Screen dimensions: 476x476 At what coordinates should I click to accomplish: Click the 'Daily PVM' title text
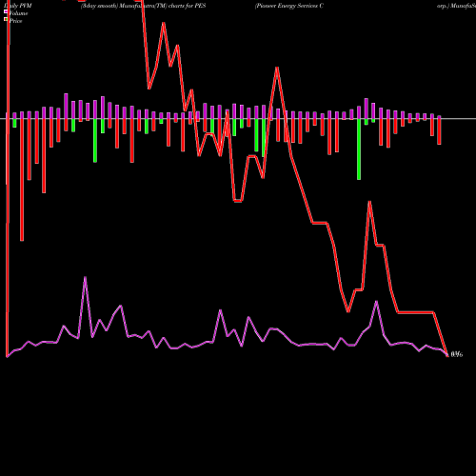(x=18, y=6)
